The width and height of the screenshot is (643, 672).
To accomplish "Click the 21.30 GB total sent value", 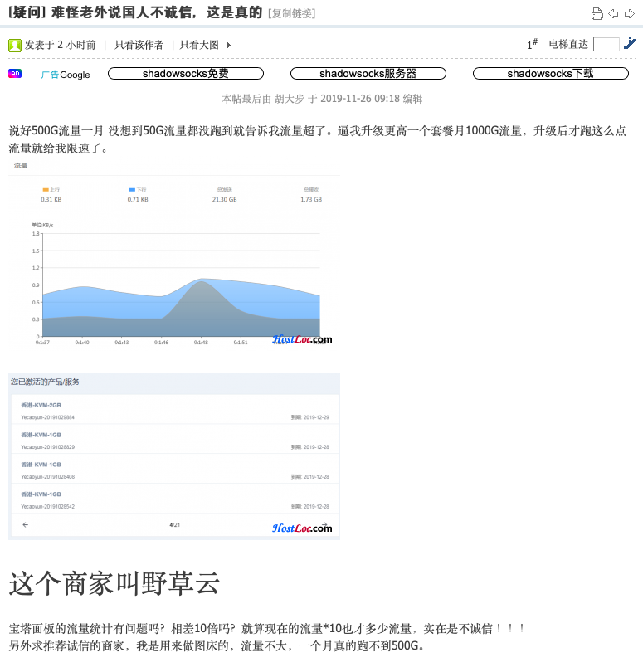I will 225,200.
